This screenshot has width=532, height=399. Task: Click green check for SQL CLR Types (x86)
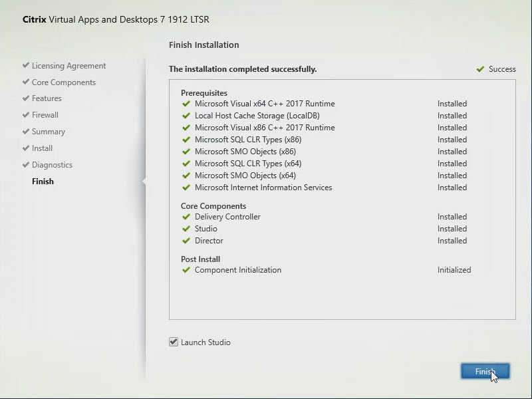point(186,140)
